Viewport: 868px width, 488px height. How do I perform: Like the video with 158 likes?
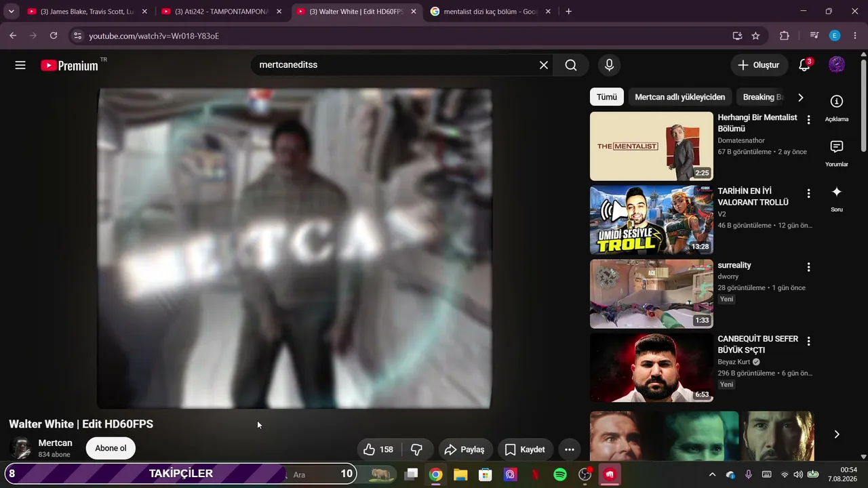pyautogui.click(x=378, y=449)
